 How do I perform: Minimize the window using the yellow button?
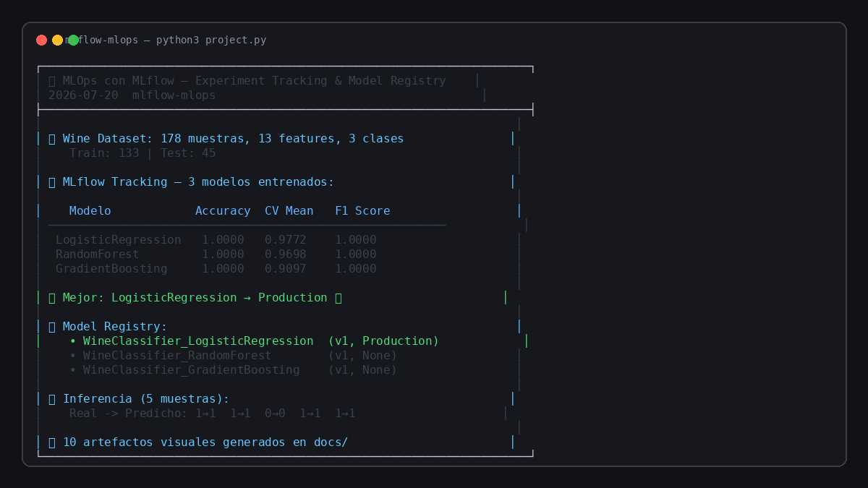pyautogui.click(x=57, y=40)
